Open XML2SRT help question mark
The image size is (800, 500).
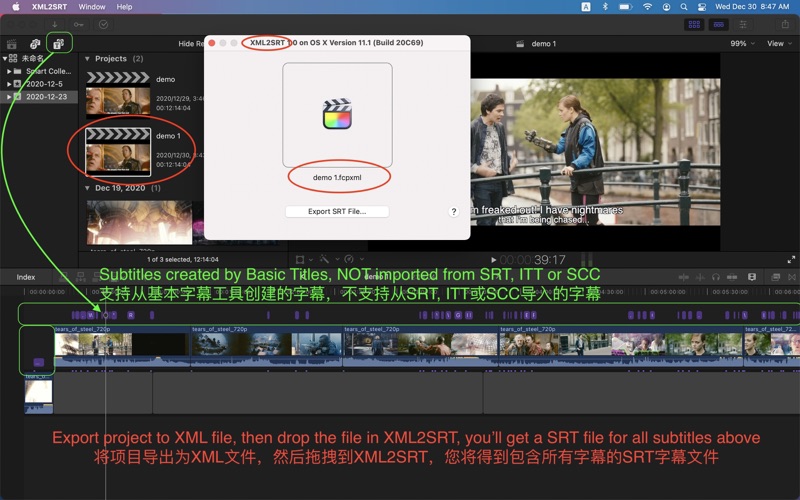pos(454,212)
